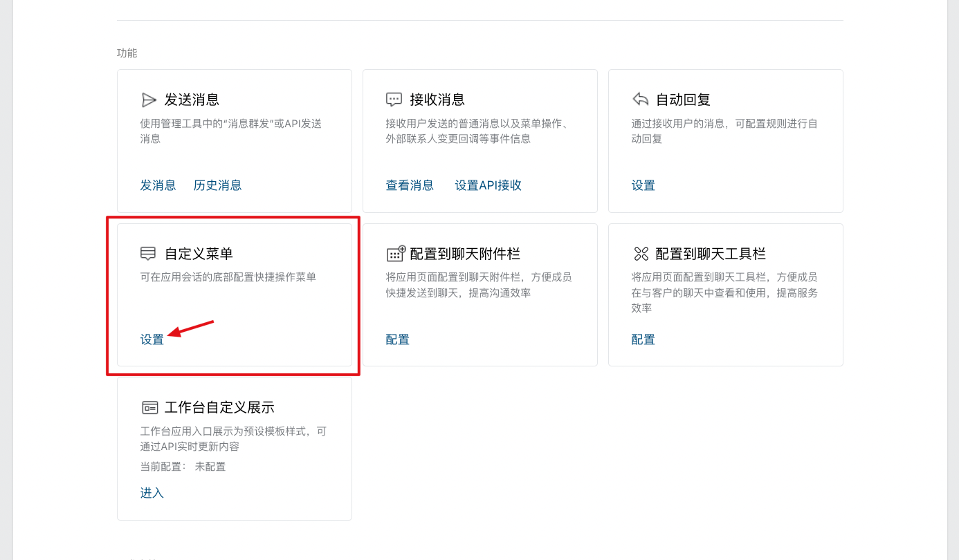Click the 配置到聊天附件栏 card title

coord(465,254)
